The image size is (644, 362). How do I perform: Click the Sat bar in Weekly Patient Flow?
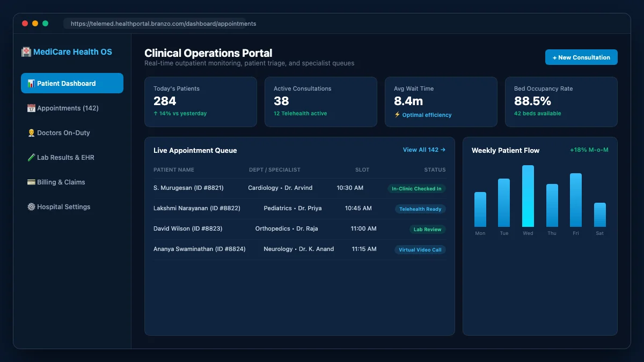[x=600, y=215]
